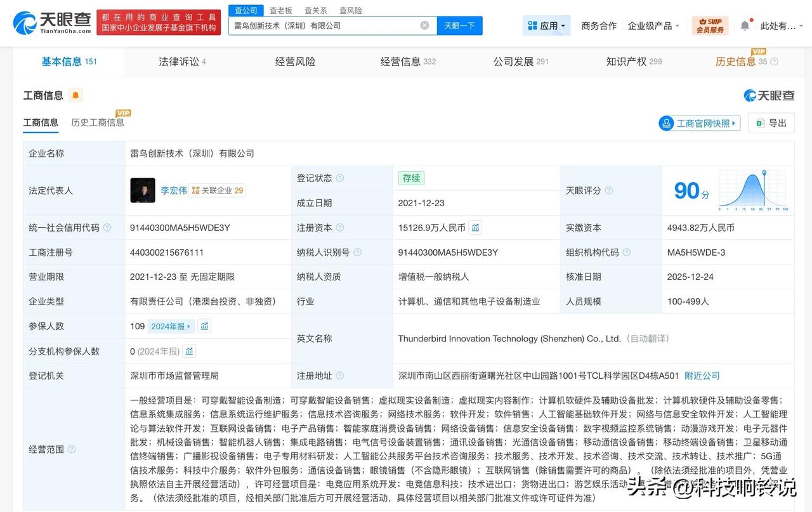Open the 附近公司 link beside the address

[x=701, y=375]
